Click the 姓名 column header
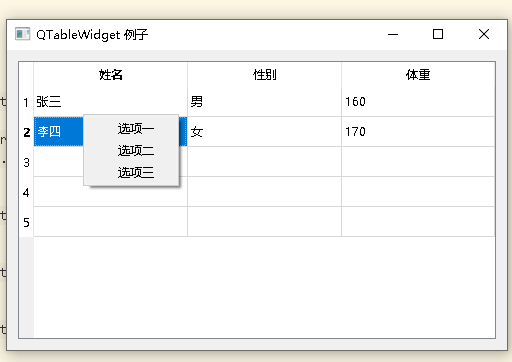Viewport: 512px width, 362px height. pos(111,75)
